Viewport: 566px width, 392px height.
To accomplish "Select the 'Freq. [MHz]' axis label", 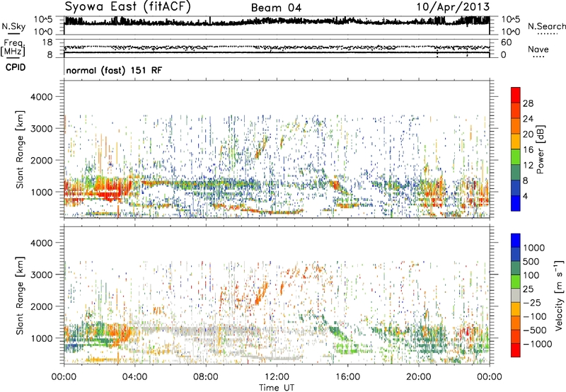I will 13,48.
